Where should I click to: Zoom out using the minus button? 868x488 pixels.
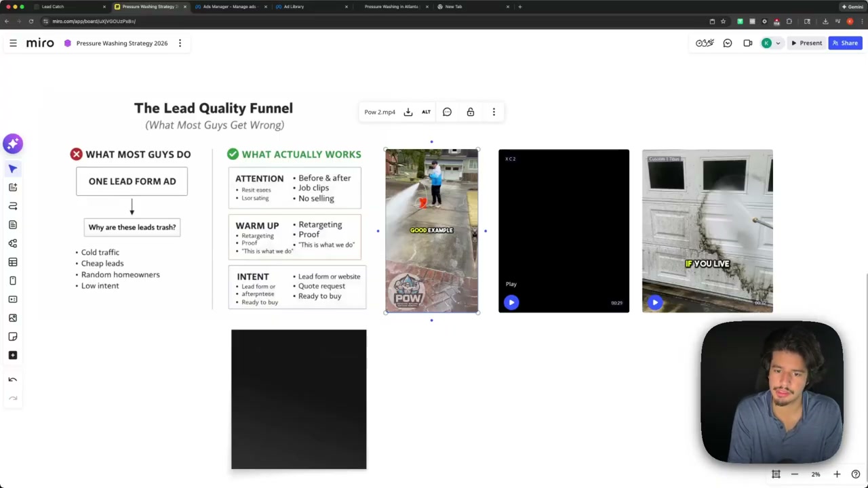[x=795, y=474]
